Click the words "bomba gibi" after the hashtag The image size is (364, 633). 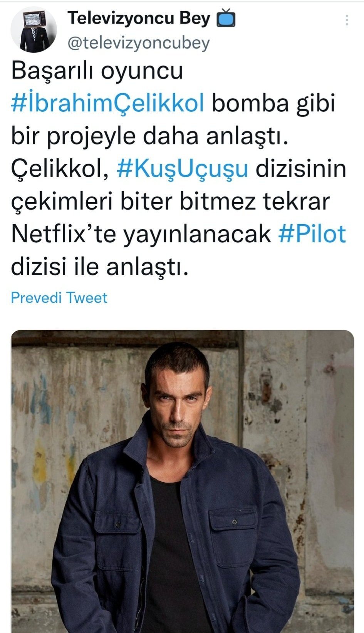[x=273, y=103]
